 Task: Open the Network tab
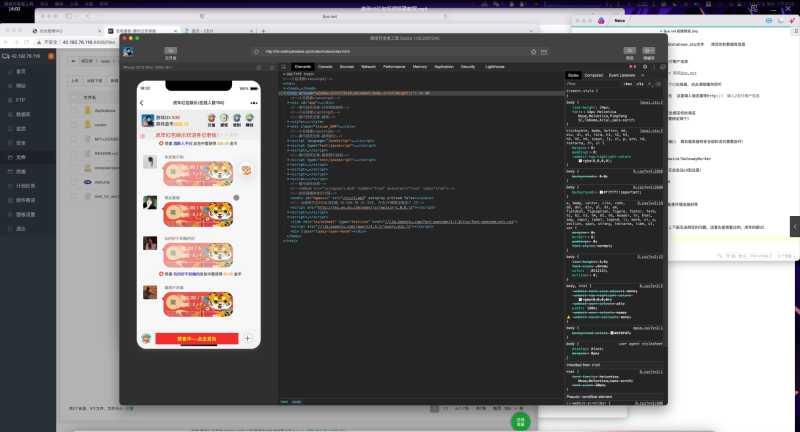pos(368,67)
